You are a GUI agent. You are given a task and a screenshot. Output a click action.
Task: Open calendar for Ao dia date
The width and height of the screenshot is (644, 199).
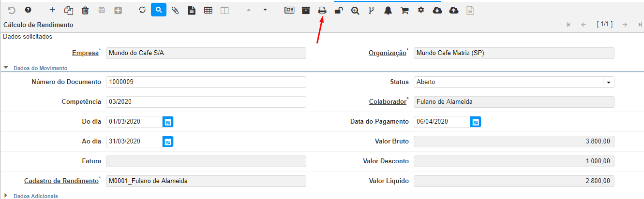click(x=168, y=142)
